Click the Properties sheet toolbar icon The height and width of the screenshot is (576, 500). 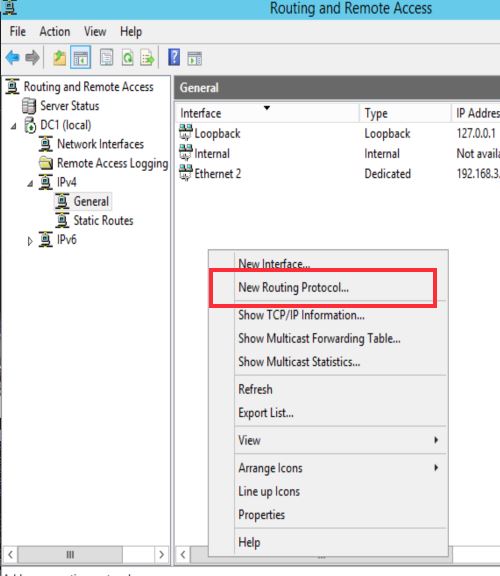(x=106, y=58)
